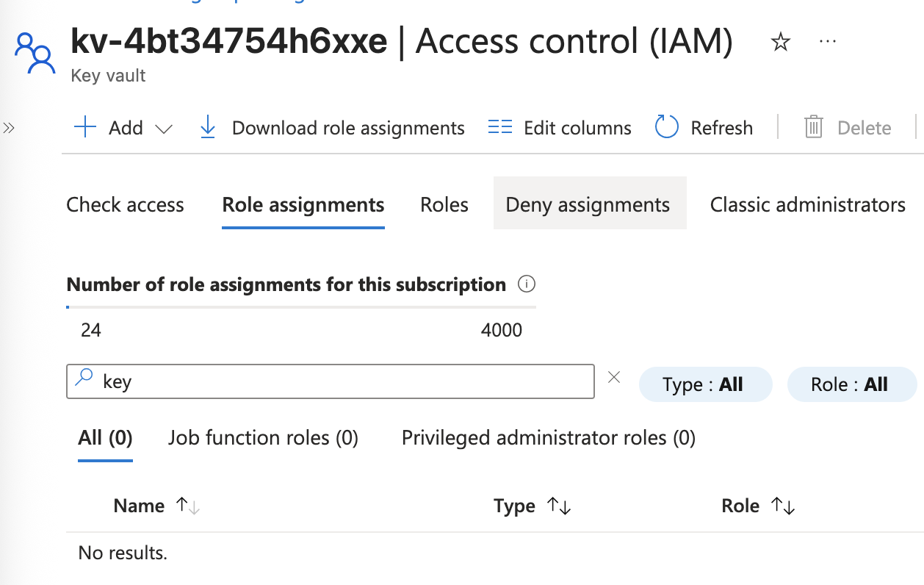The height and width of the screenshot is (585, 924).
Task: Go to the Classic administrators tab
Action: tap(807, 204)
